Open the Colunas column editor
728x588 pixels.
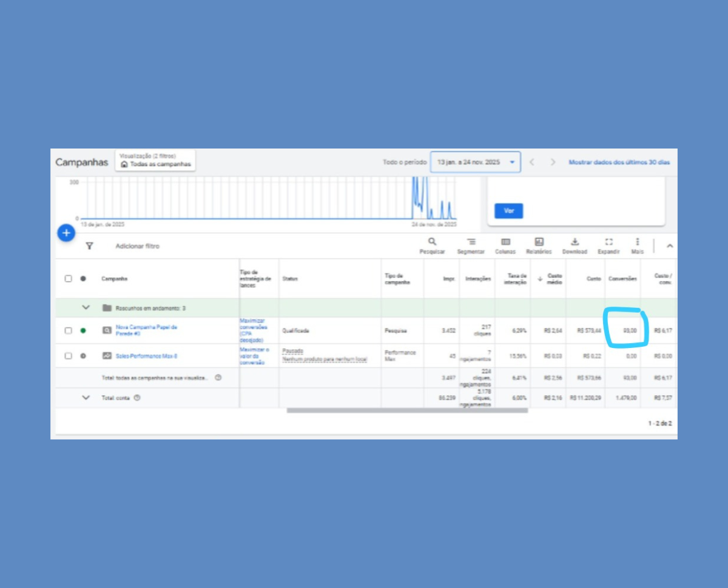point(505,246)
